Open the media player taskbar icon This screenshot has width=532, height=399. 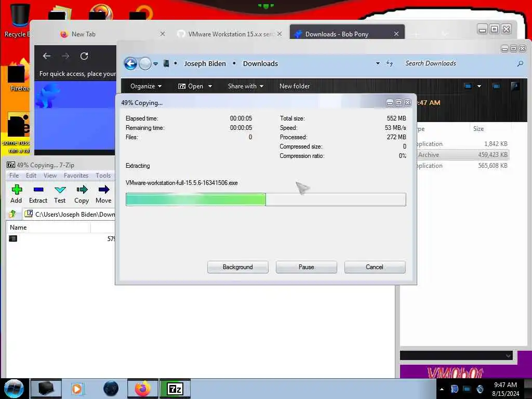pyautogui.click(x=77, y=389)
